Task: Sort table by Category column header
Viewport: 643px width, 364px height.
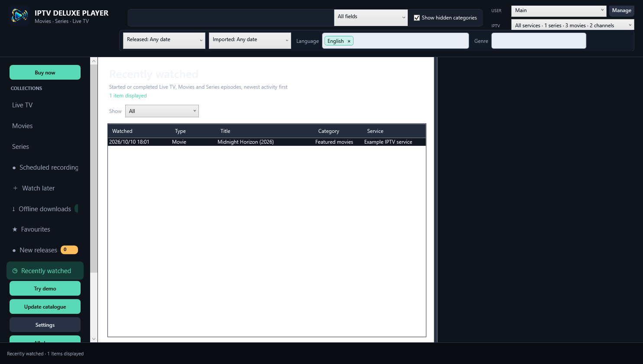Action: (x=339, y=131)
